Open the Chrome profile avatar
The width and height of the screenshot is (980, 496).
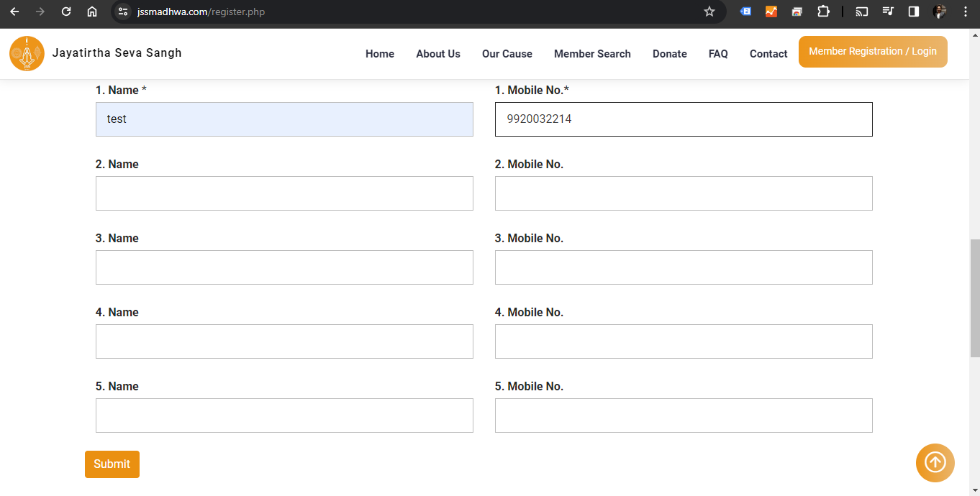click(x=940, y=12)
